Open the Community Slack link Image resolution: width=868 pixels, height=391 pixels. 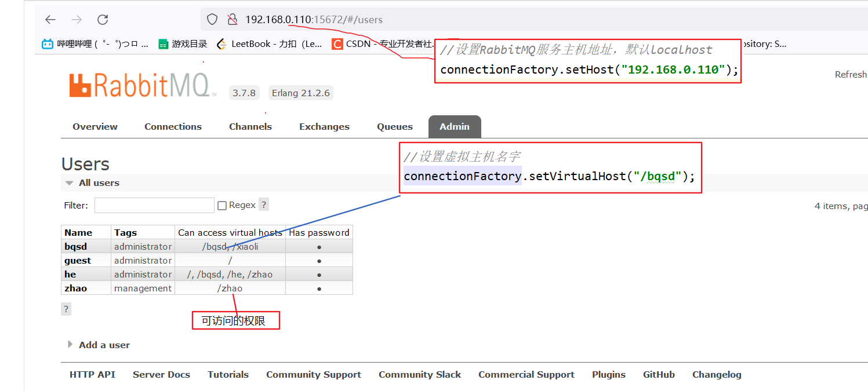(420, 375)
